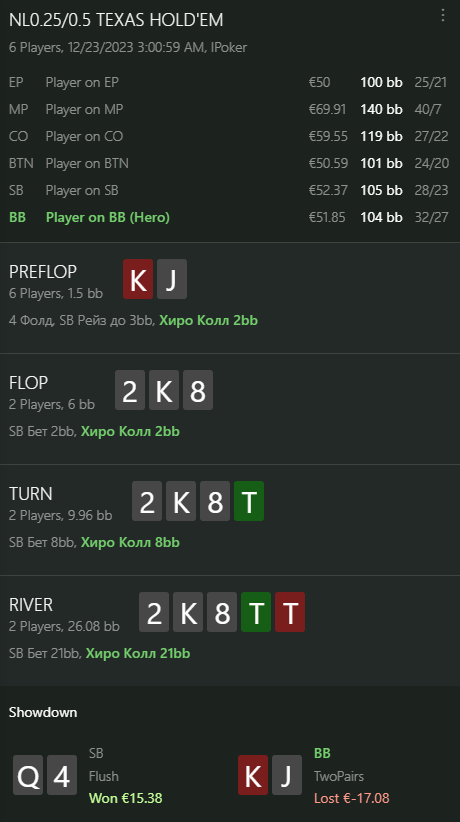Click the RIVER section heading

coord(31,604)
